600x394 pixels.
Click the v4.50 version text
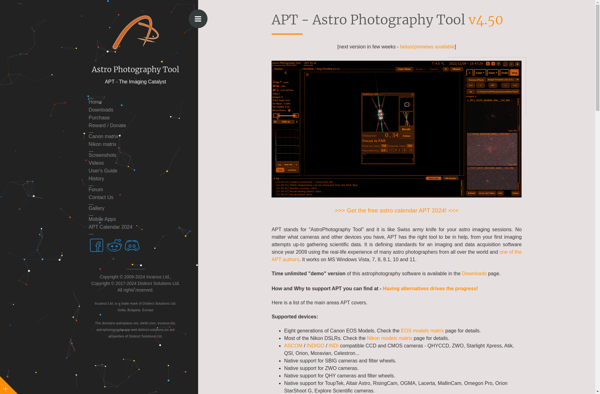486,20
